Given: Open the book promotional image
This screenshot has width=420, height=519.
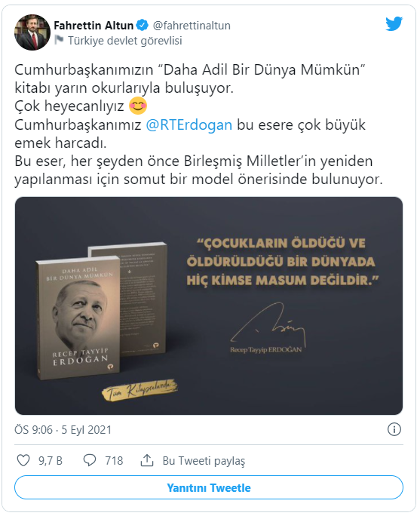Looking at the screenshot, I should (209, 306).
